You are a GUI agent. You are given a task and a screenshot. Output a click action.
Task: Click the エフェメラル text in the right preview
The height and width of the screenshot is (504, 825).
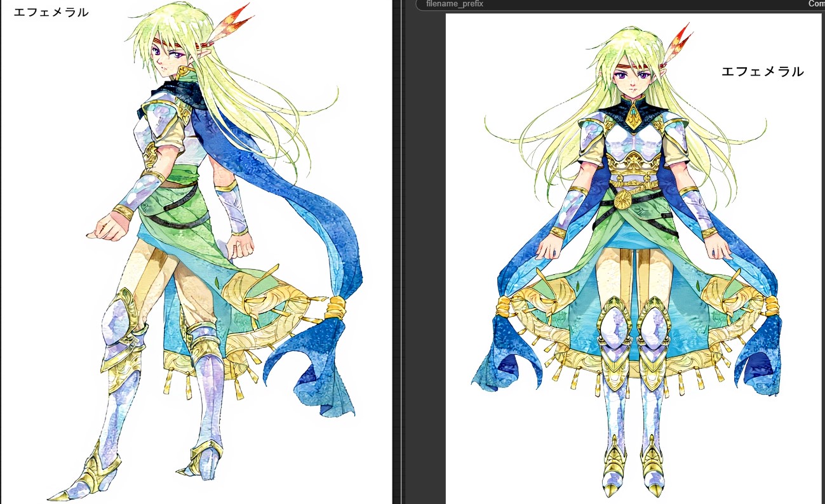click(x=763, y=72)
